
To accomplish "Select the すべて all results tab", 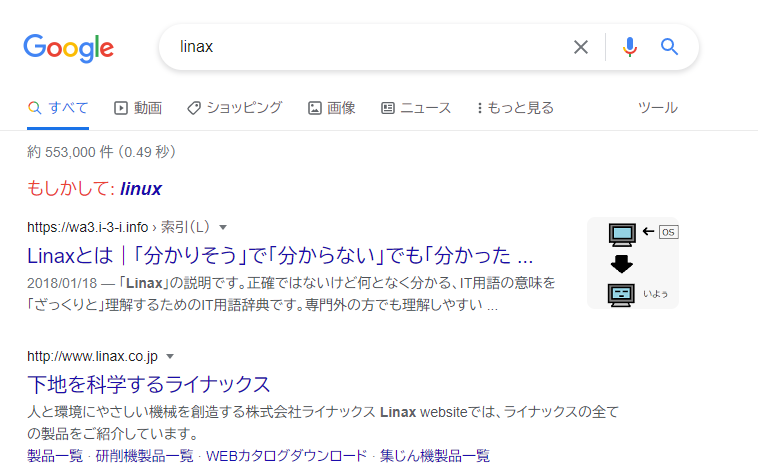I will coord(58,108).
